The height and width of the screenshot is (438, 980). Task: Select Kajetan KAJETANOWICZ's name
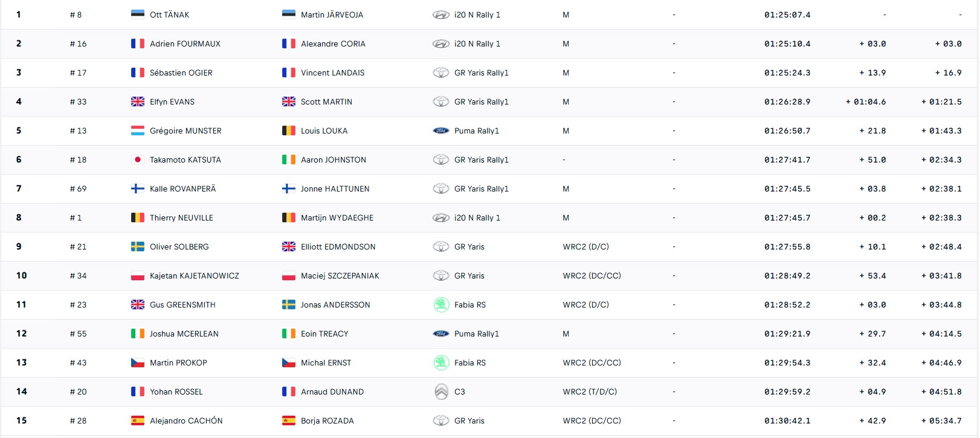point(195,275)
